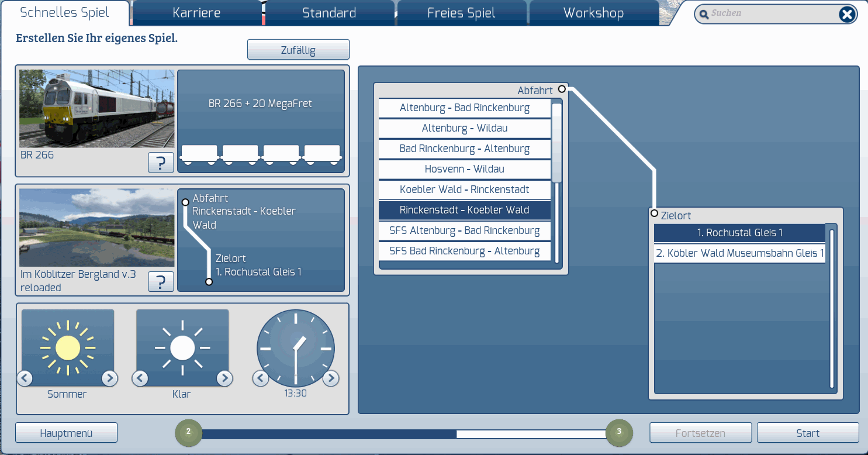
Task: Select previous season left of Sommer
Action: 25,378
